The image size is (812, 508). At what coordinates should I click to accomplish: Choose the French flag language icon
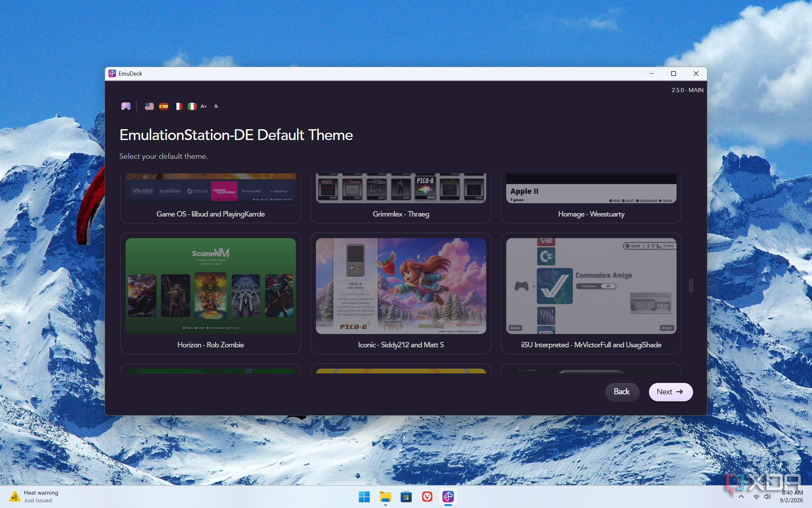click(x=178, y=106)
